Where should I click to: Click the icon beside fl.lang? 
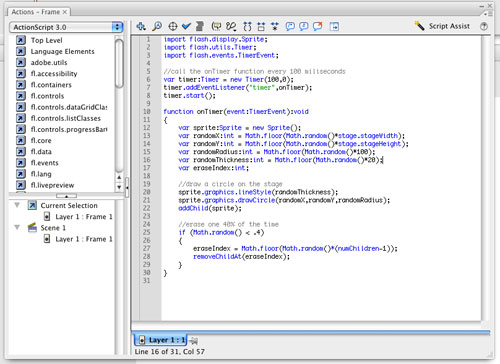click(21, 174)
